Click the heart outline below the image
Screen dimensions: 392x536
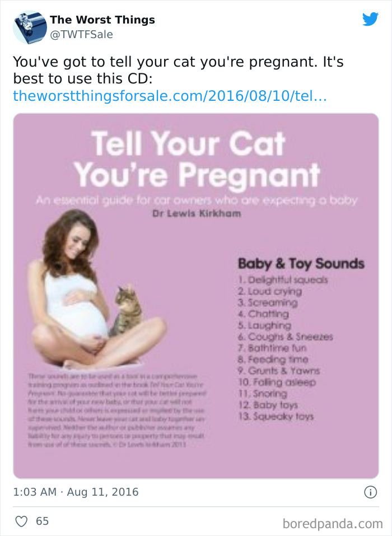click(21, 520)
